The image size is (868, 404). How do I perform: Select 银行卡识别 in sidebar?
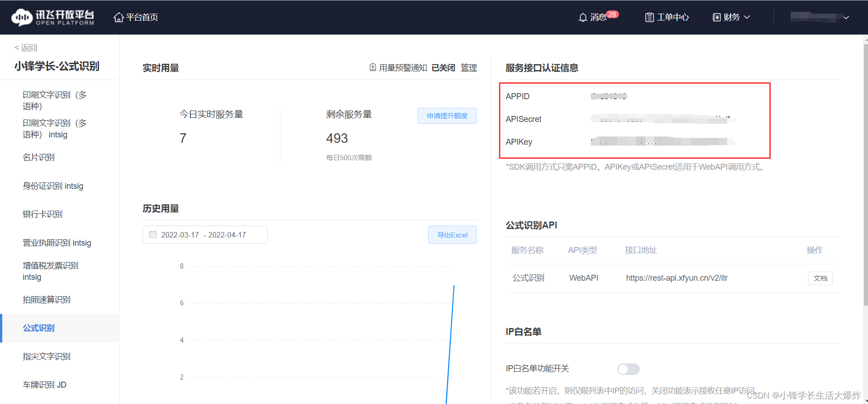43,214
